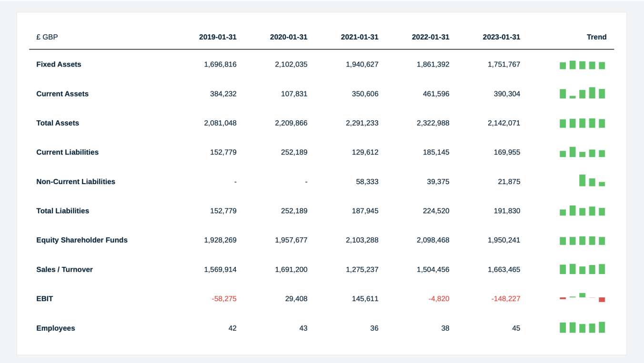Click Fixed Assets value 1,751,767
The image size is (644, 363).
click(504, 64)
